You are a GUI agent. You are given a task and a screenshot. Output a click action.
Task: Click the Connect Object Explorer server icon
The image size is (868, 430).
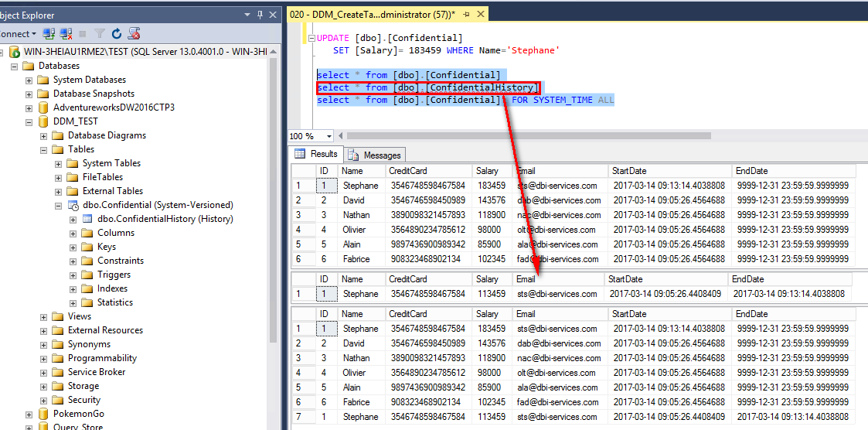point(49,34)
